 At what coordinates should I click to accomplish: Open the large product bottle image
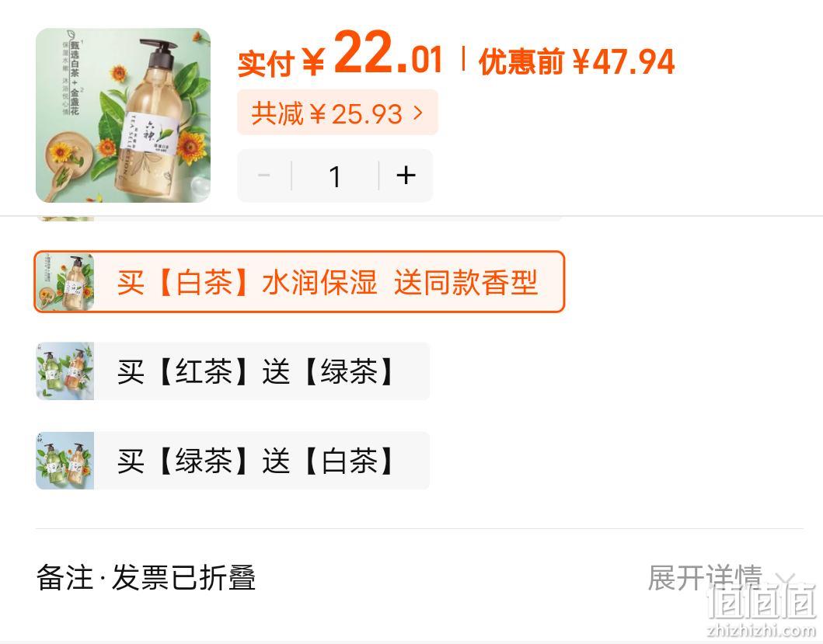(124, 115)
